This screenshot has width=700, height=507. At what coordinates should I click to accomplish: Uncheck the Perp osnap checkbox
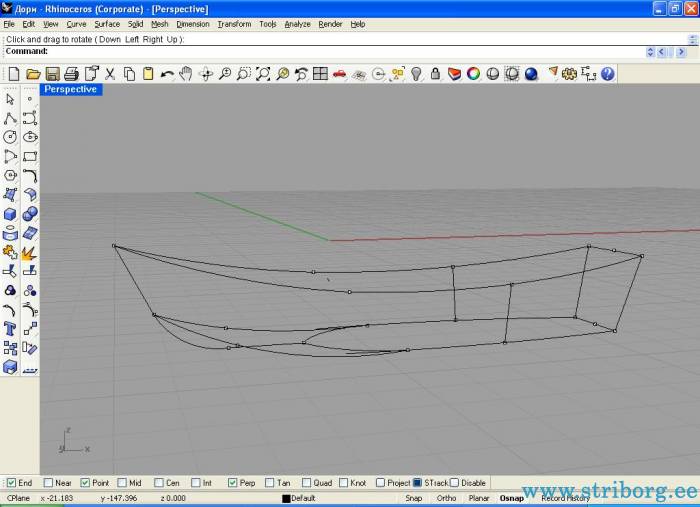tap(233, 483)
